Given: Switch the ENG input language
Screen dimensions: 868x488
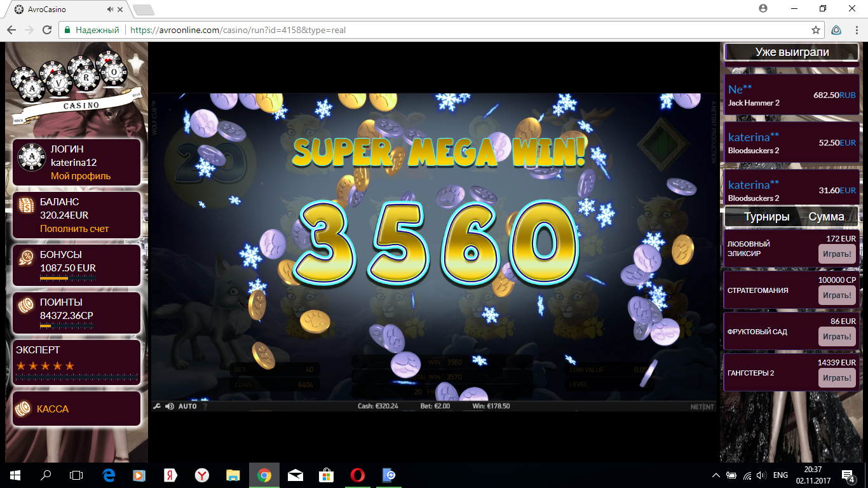Looking at the screenshot, I should pyautogui.click(x=780, y=475).
